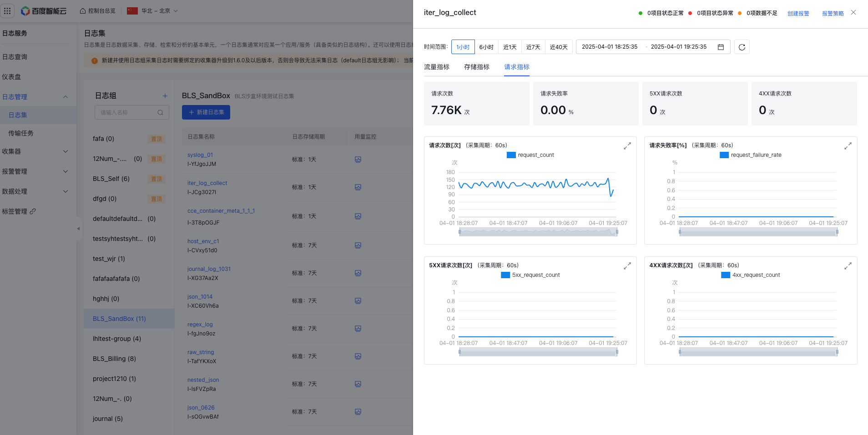Click the 新建日志集 button
The image size is (868, 435).
pyautogui.click(x=206, y=112)
